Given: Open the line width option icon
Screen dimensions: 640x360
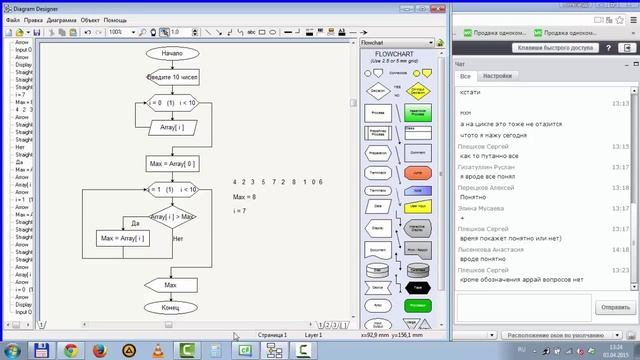Looking at the screenshot, I should coord(288,32).
